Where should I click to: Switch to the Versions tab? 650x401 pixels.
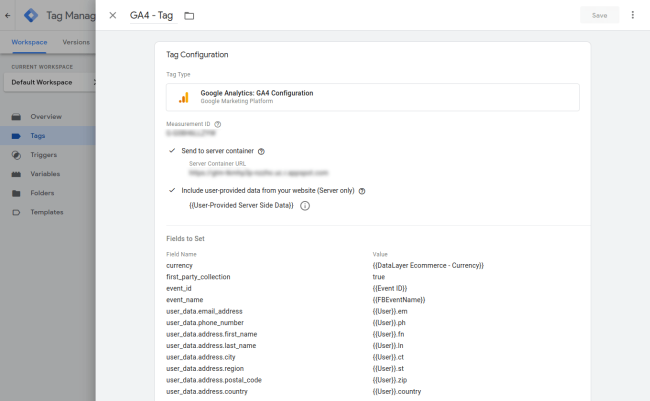(76, 42)
